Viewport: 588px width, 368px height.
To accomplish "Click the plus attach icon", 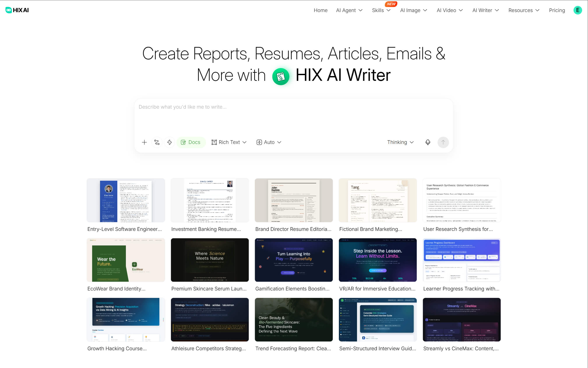I will tap(144, 142).
